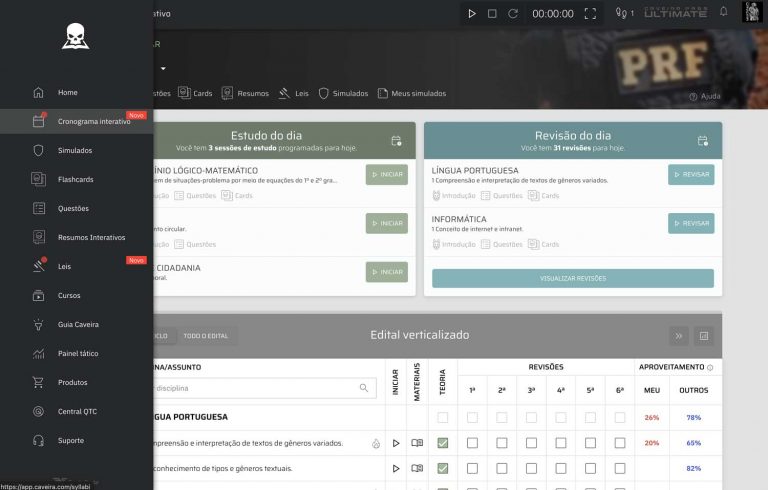Click the Materiais book icon for Compreensão row
This screenshot has height=490, width=768.
417,442
